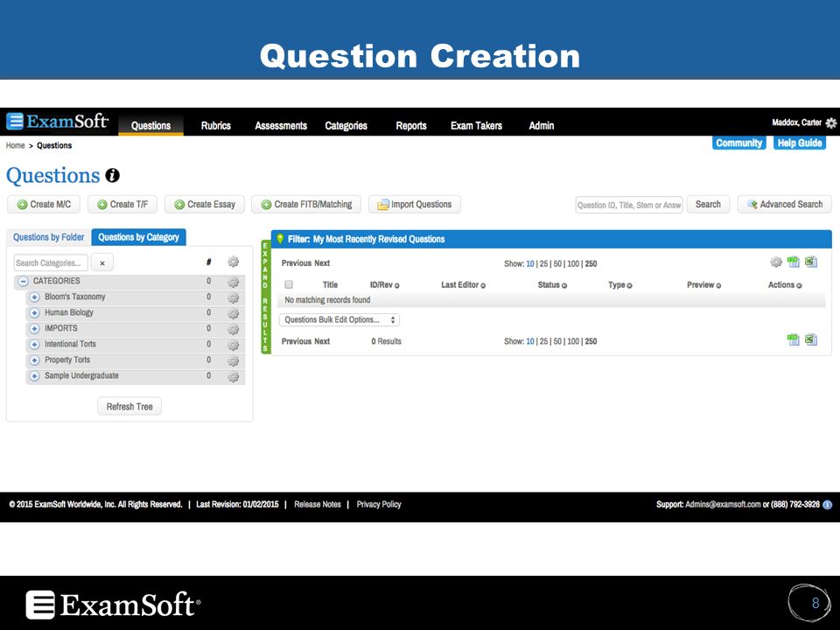
Task: Open the Categories menu
Action: coord(346,125)
